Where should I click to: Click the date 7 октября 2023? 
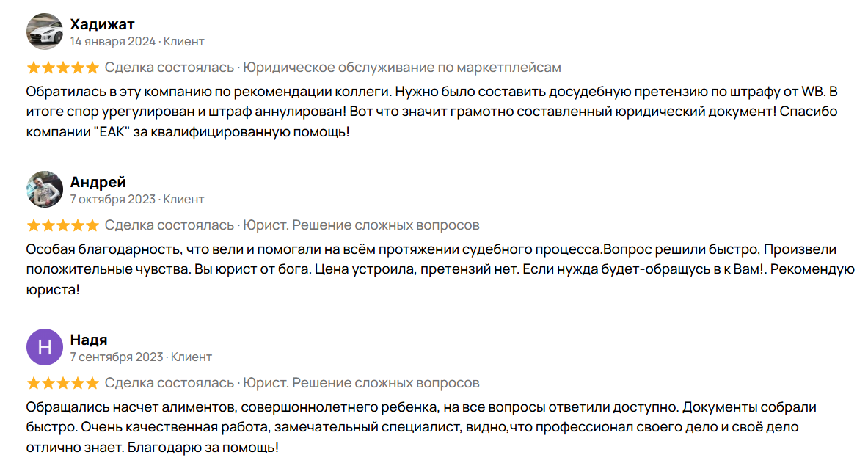tap(112, 199)
